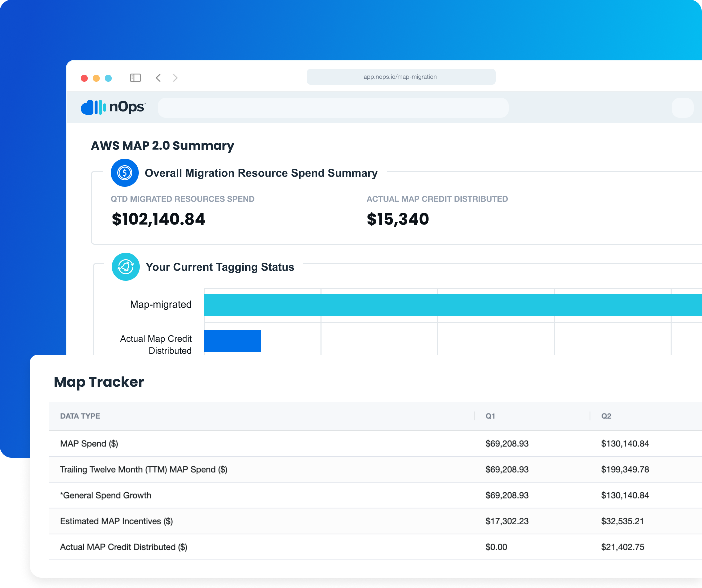Click the rounded button right of search bar

click(x=683, y=108)
